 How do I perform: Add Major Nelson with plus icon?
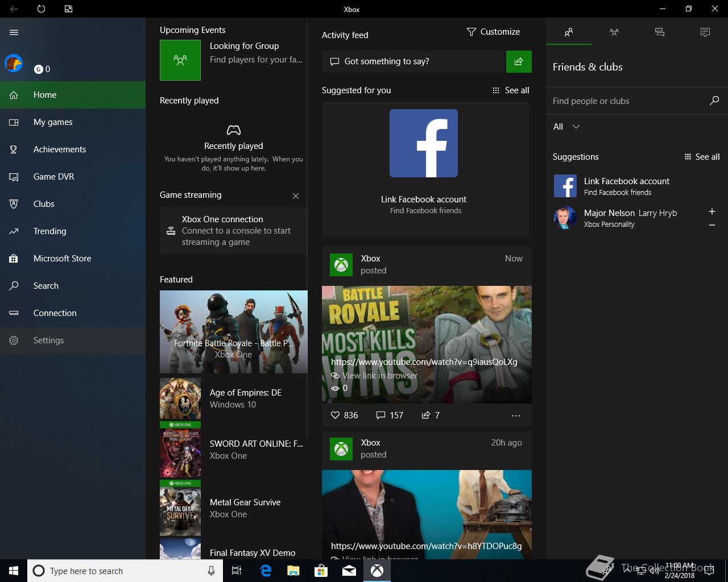(x=712, y=211)
